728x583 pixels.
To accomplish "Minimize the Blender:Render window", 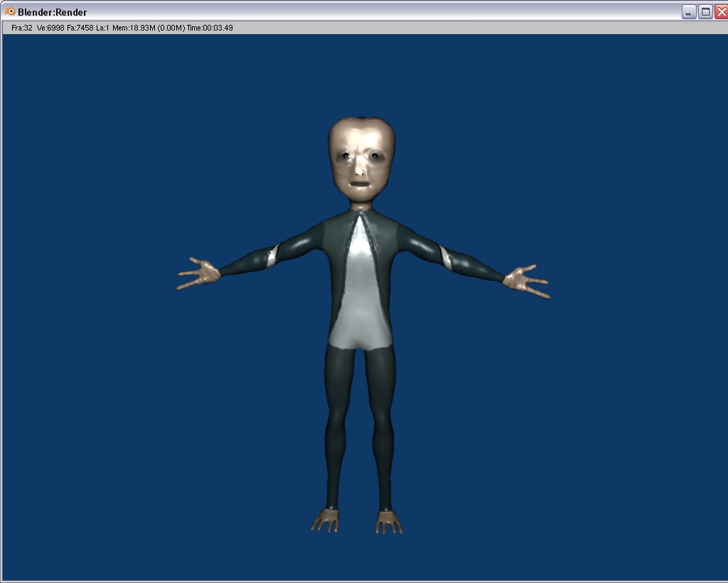I will click(688, 12).
